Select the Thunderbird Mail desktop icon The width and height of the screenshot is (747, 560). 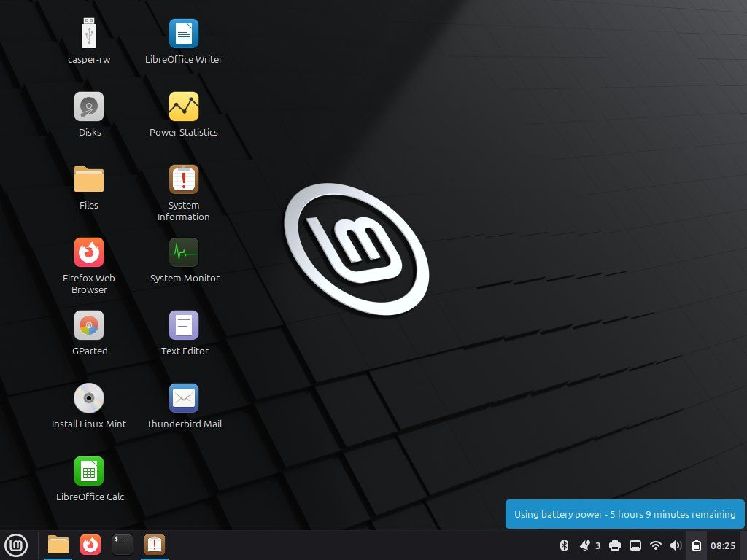(183, 397)
